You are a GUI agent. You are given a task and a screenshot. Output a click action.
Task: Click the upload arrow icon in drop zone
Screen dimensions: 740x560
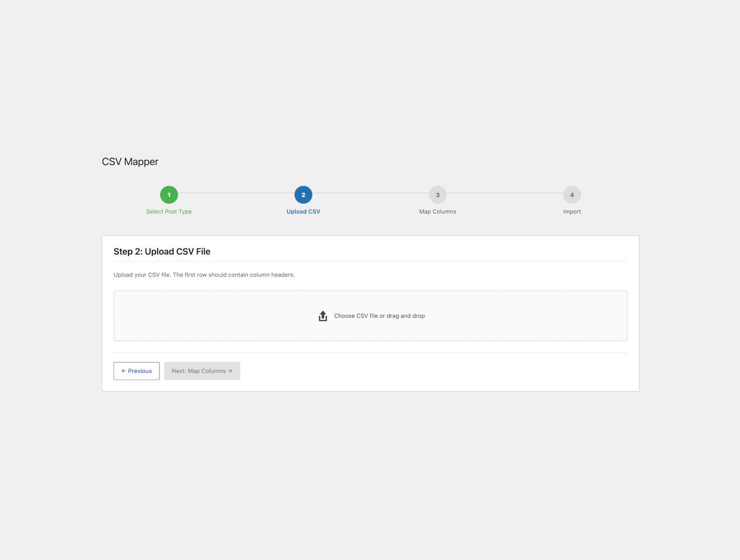tap(323, 316)
